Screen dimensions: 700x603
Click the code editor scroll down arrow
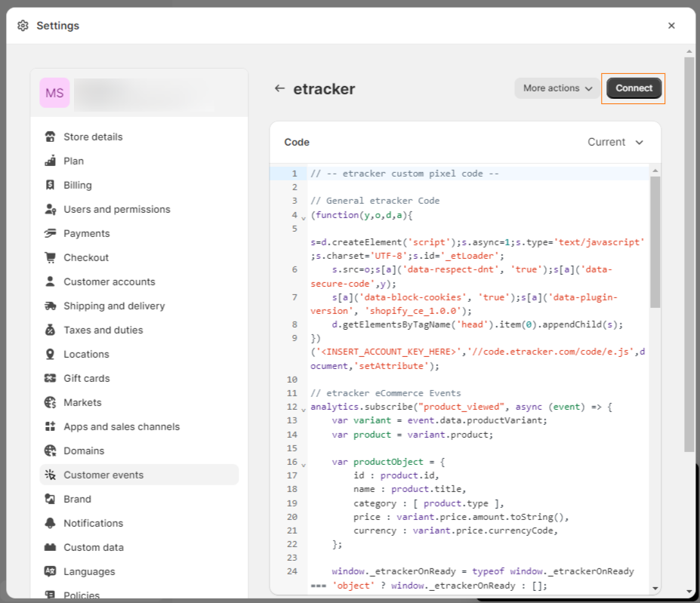pyautogui.click(x=655, y=588)
